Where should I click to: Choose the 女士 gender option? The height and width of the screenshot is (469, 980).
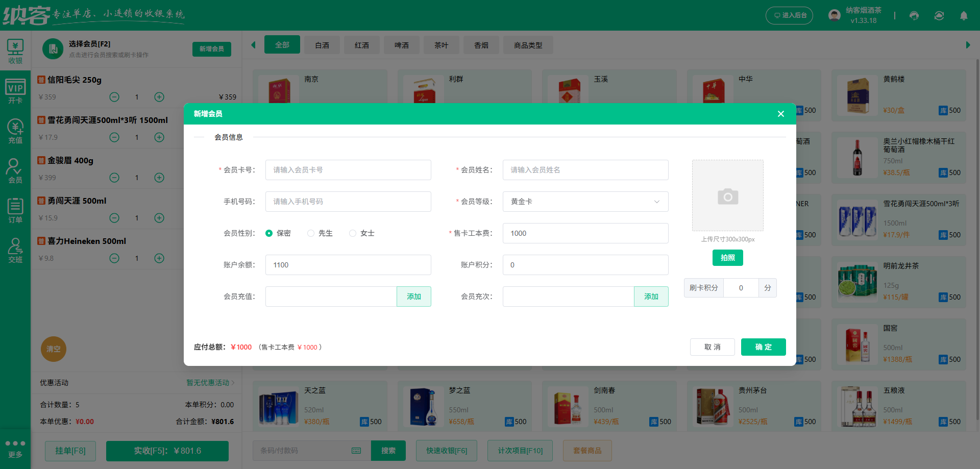(352, 233)
